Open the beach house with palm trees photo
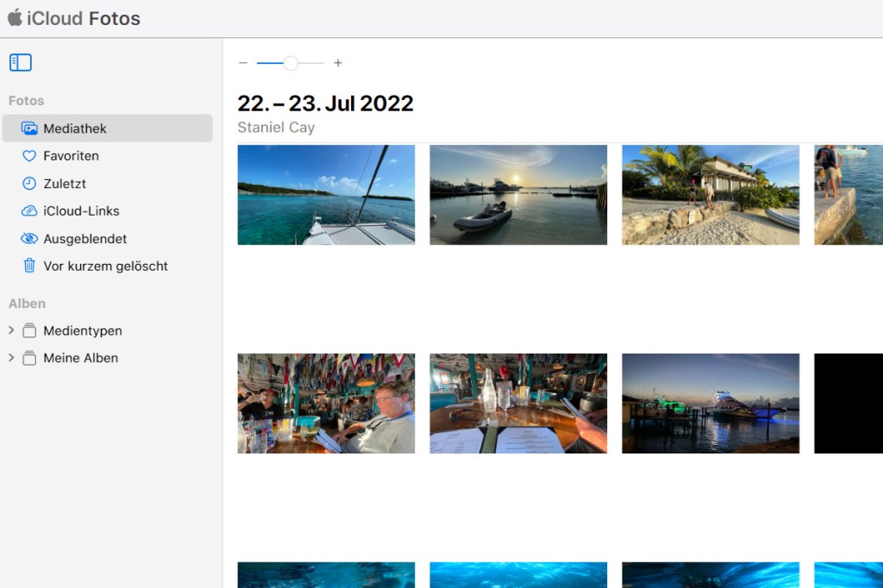 711,195
